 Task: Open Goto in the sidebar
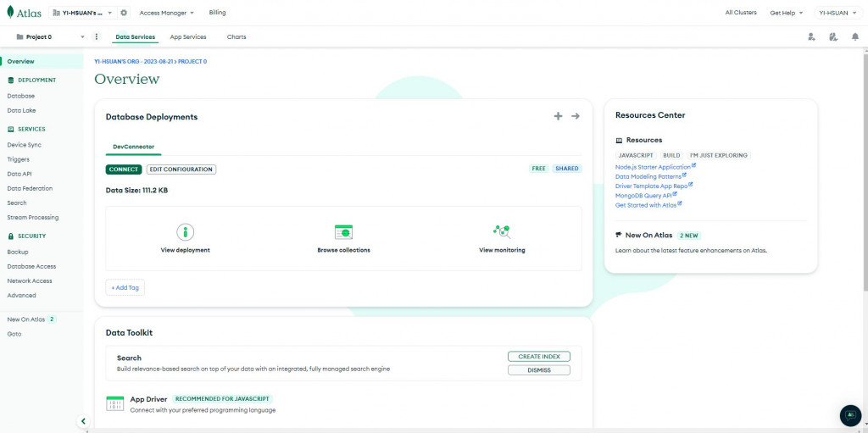14,335
